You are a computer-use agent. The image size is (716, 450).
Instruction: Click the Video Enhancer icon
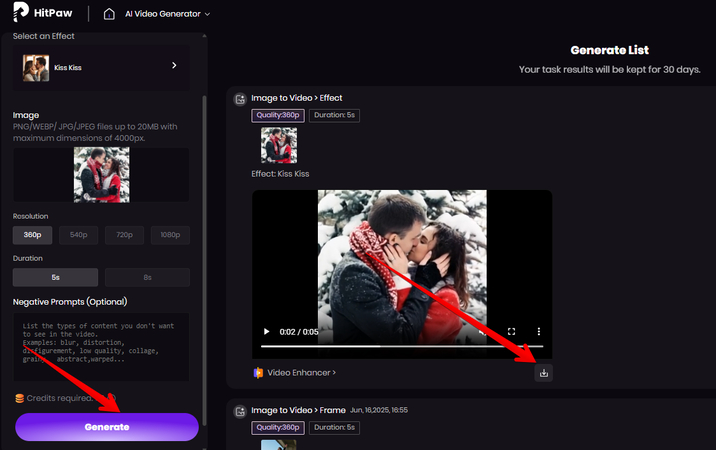pos(258,373)
